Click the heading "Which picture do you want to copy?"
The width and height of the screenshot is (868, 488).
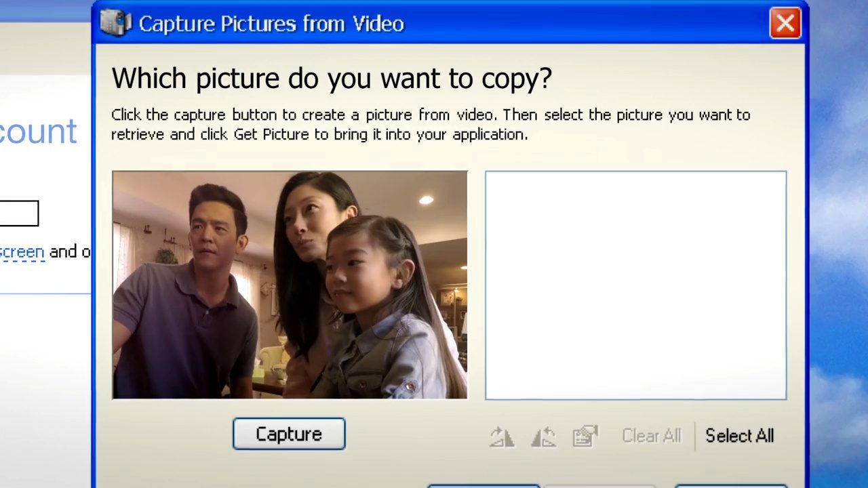coord(332,77)
